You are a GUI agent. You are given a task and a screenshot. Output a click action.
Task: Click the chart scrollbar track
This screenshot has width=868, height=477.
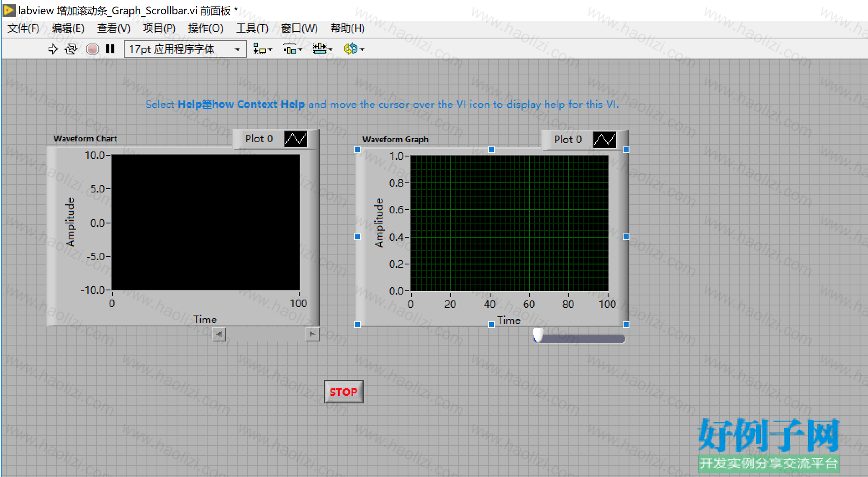click(x=266, y=334)
